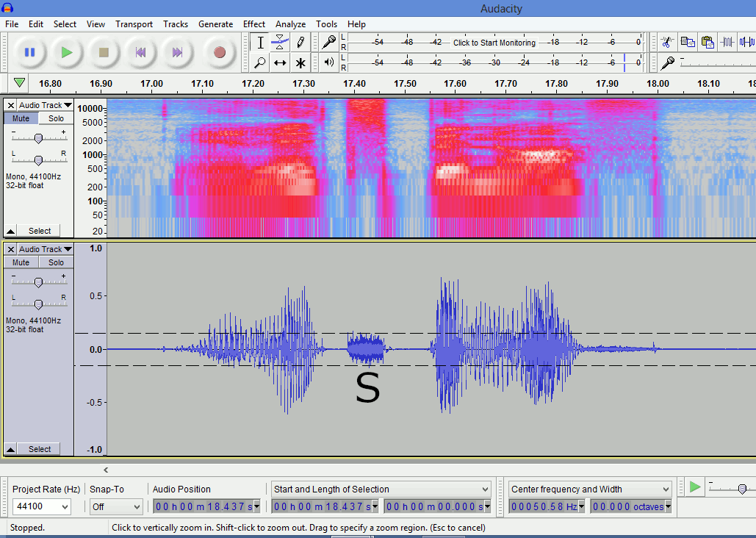Select the Zoom magnifier tool
Image resolution: width=756 pixels, height=538 pixels.
[x=260, y=63]
